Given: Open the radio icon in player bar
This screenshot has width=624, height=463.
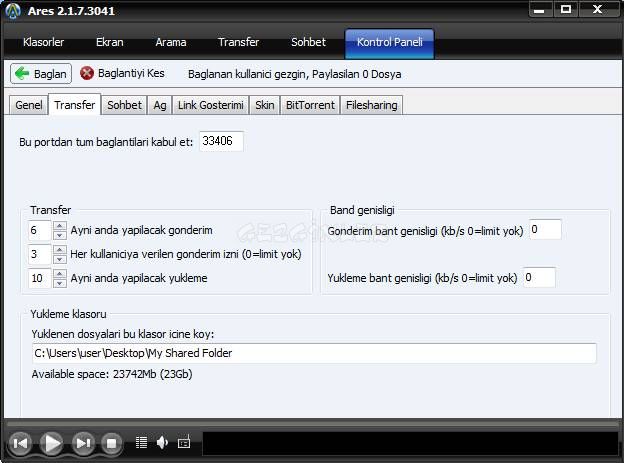Looking at the screenshot, I should tap(184, 442).
